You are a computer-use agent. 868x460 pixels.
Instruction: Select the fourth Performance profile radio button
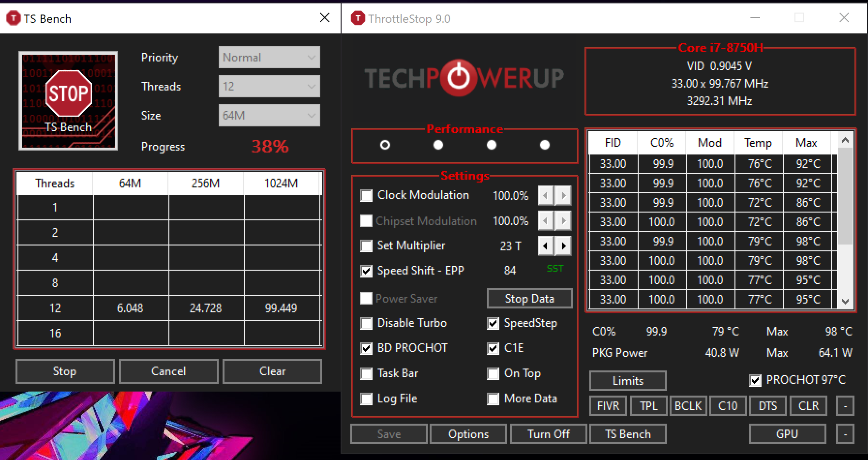click(545, 145)
